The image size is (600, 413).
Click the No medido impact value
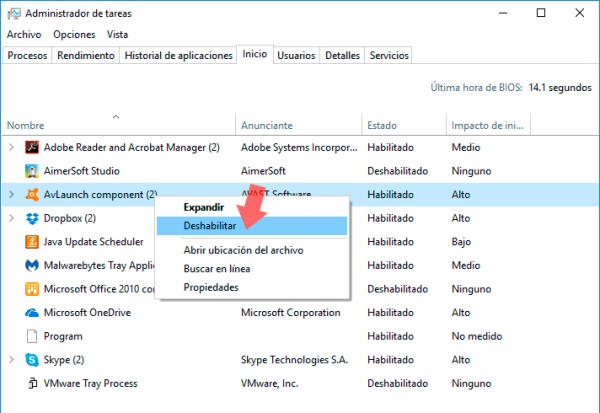[477, 336]
